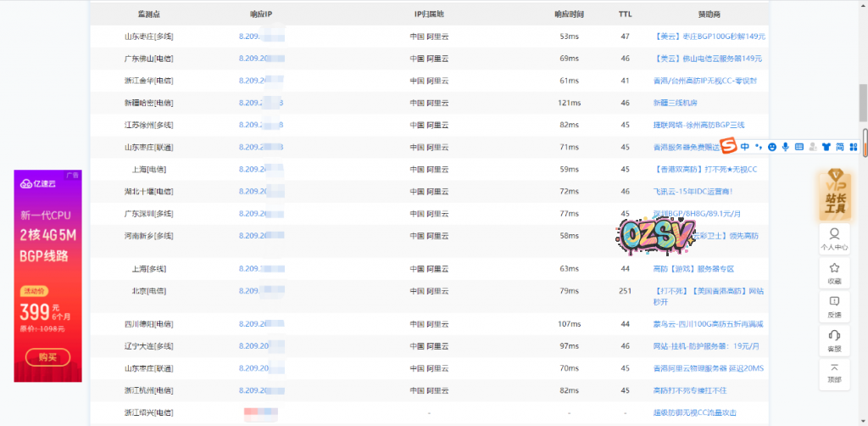Screen dimensions: 868x426
Task: Open the 个人中心 user icon in sidebar
Action: 834,238
